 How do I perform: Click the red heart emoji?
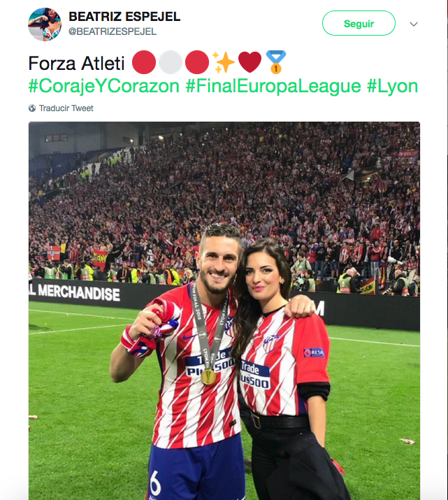coord(250,63)
